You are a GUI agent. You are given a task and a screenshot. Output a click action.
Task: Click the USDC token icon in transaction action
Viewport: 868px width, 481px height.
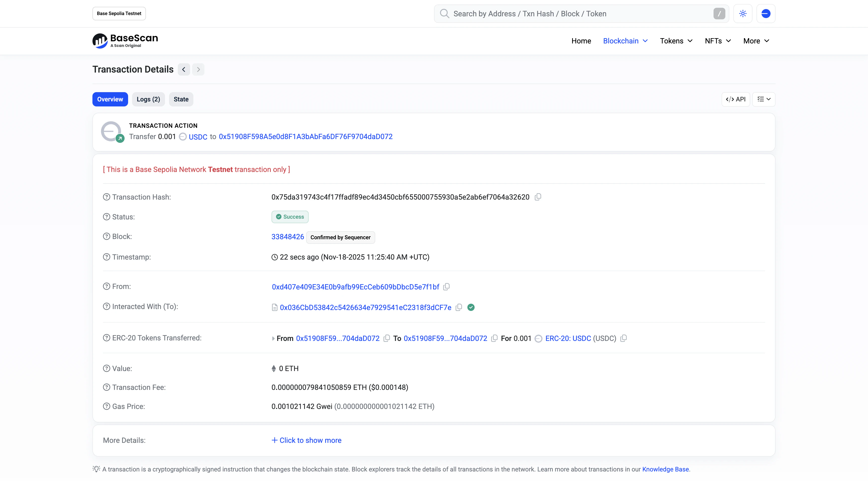[x=183, y=137]
